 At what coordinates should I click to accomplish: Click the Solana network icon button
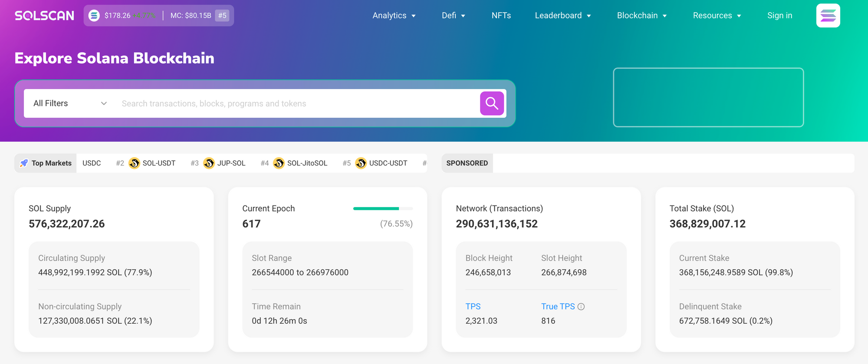828,16
